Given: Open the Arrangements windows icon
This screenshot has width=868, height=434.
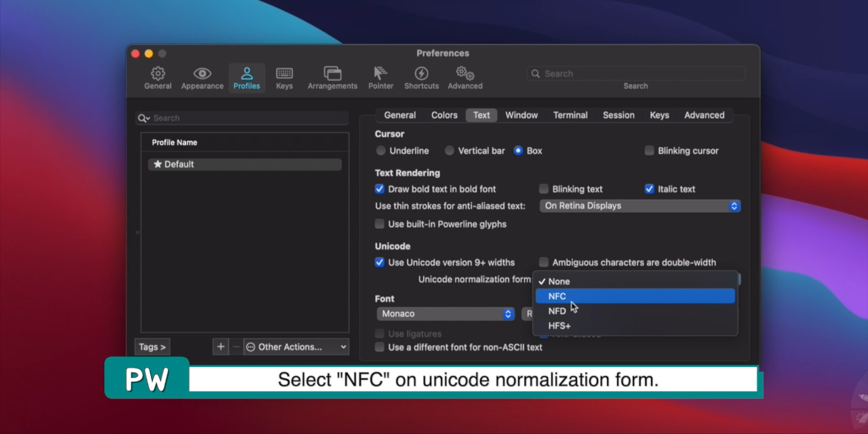Looking at the screenshot, I should pyautogui.click(x=332, y=73).
